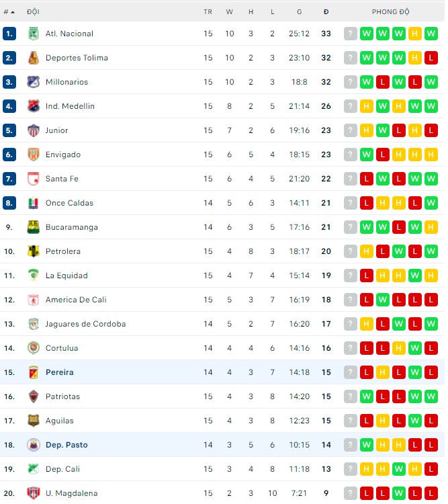448x504 pixels.
Task: Click the TR matches played column header
Action: [x=208, y=12]
